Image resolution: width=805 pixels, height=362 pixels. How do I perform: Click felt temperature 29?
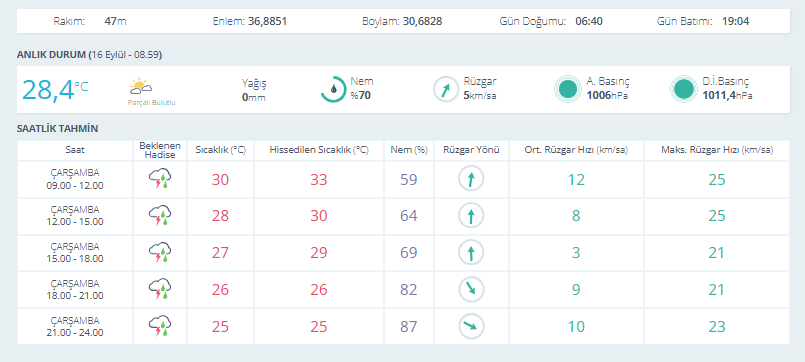click(319, 253)
